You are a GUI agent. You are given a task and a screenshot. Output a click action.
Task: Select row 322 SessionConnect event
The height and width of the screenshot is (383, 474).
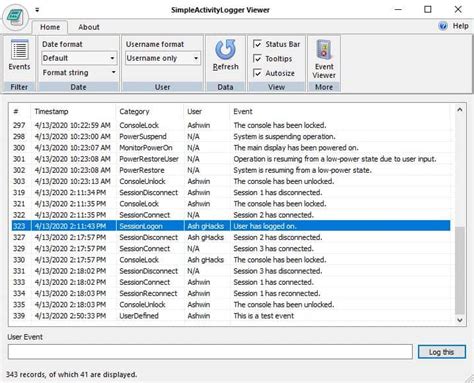(231, 215)
